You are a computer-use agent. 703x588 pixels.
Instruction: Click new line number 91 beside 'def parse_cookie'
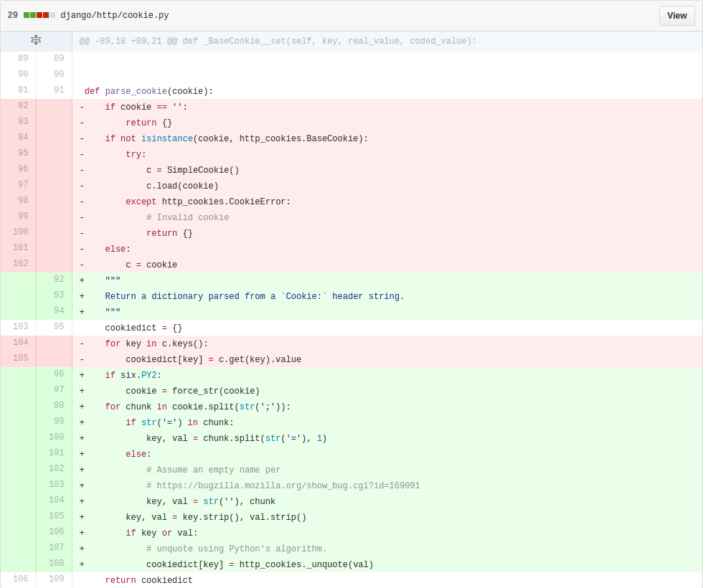pos(59,90)
